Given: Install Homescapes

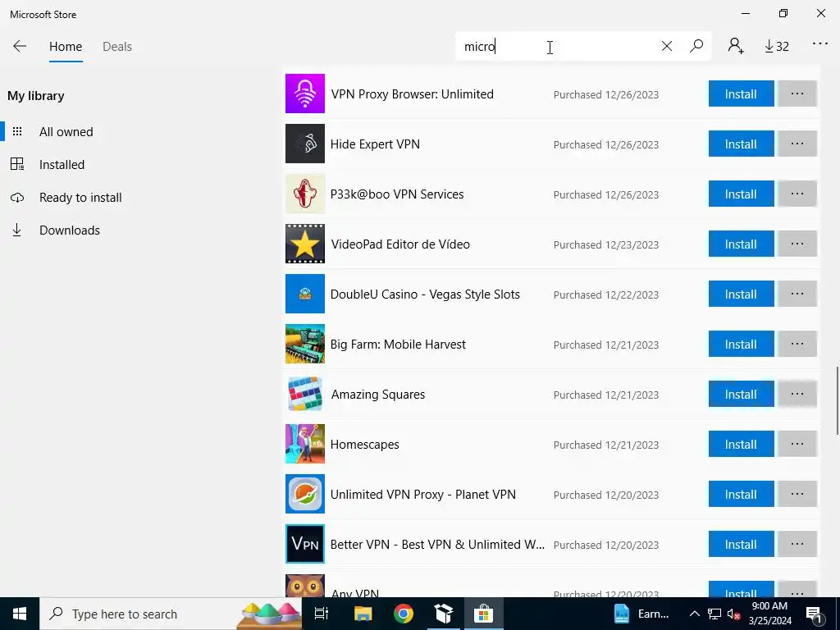Looking at the screenshot, I should coord(741,444).
